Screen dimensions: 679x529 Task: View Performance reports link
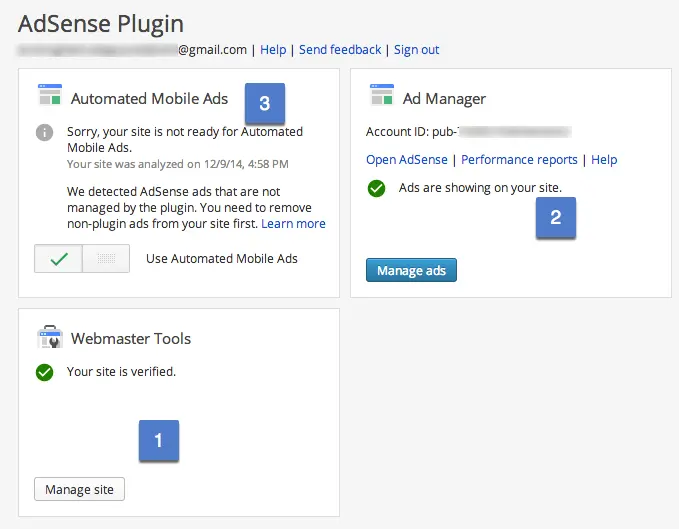coord(519,160)
